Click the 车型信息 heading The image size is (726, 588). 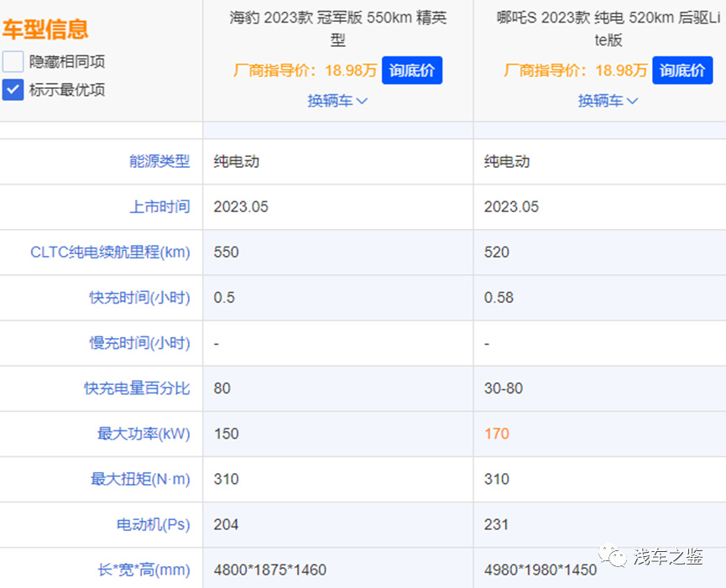pyautogui.click(x=45, y=29)
